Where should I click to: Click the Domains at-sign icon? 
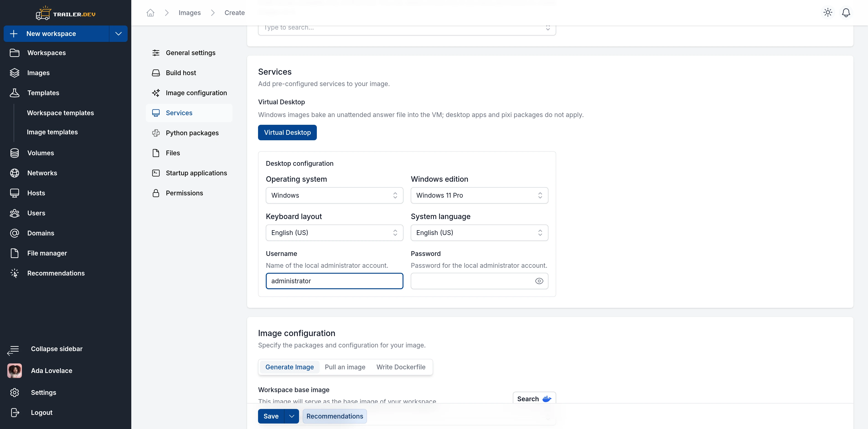[15, 233]
